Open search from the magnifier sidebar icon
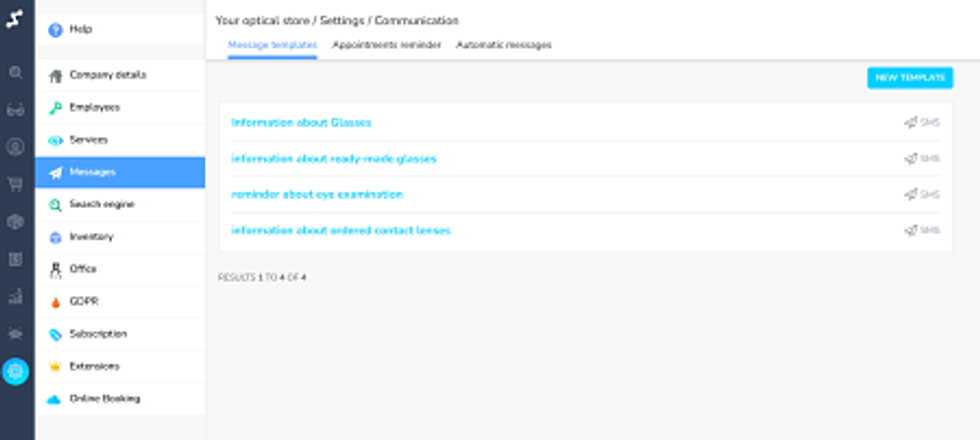 pos(16,73)
